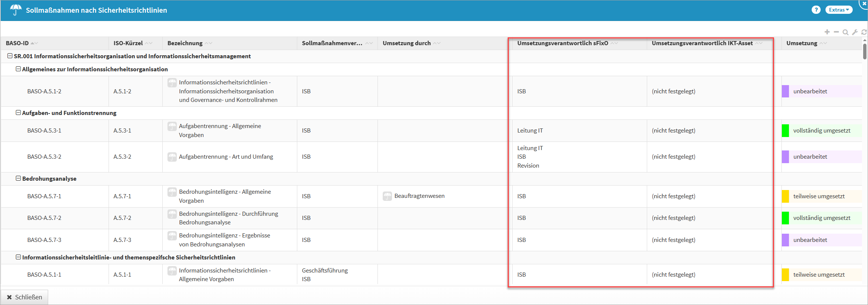Refresh the table with the reload icon
This screenshot has width=868, height=305.
pos(864,32)
